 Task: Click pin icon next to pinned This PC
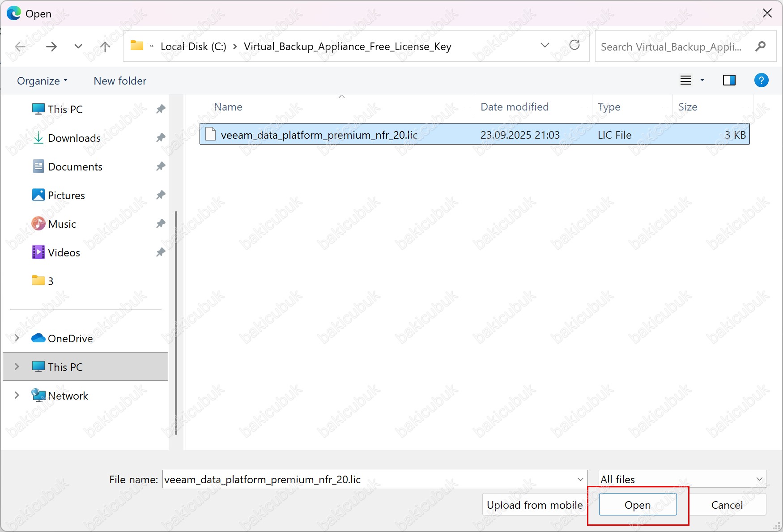tap(161, 109)
